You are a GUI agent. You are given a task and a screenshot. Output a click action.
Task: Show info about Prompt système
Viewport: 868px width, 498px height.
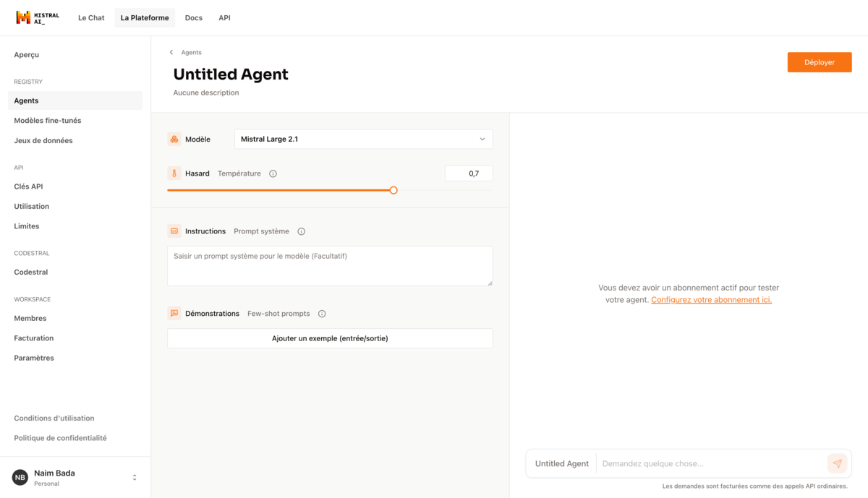301,231
